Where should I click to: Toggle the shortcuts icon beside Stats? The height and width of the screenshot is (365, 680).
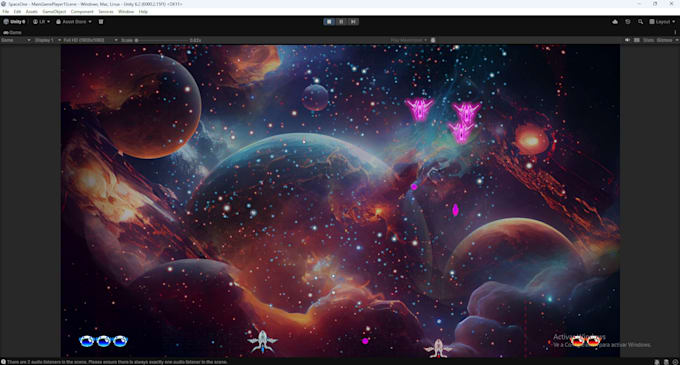tap(637, 40)
